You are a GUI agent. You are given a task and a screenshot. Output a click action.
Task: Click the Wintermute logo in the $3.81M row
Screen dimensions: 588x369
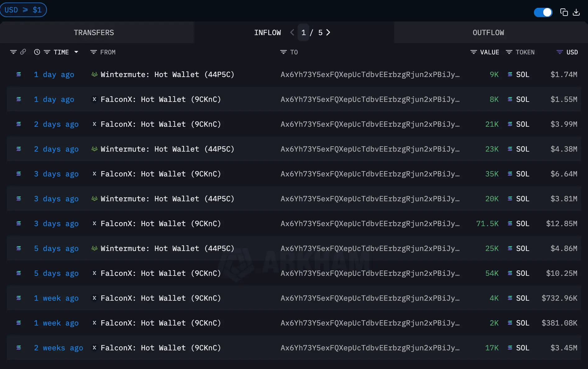[x=94, y=198]
